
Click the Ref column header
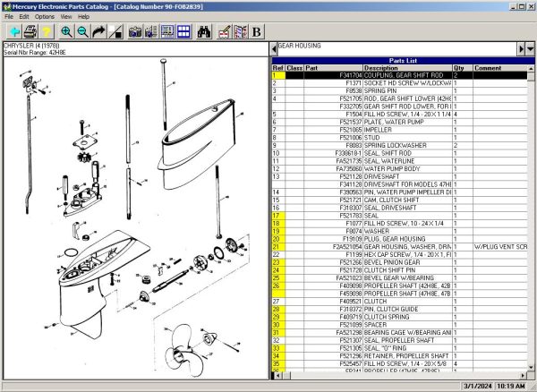[x=278, y=68]
